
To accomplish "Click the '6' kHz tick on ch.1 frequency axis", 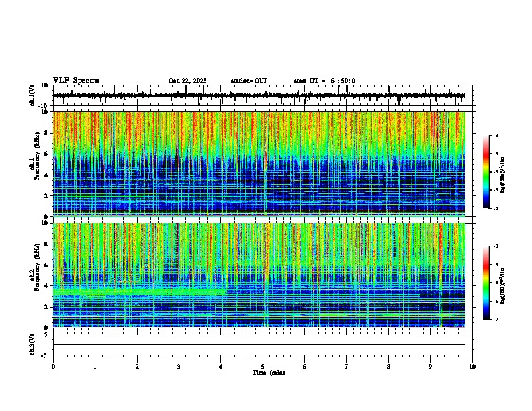I will click(x=46, y=154).
